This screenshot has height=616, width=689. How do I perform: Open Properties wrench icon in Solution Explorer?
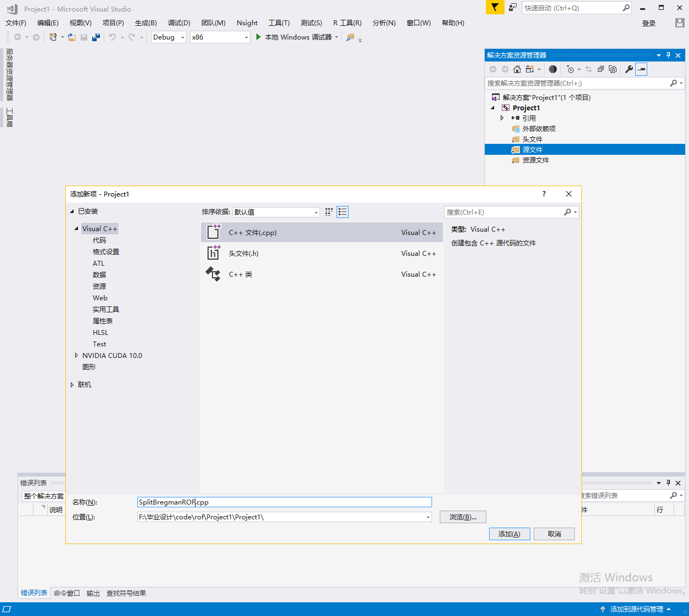pos(629,69)
